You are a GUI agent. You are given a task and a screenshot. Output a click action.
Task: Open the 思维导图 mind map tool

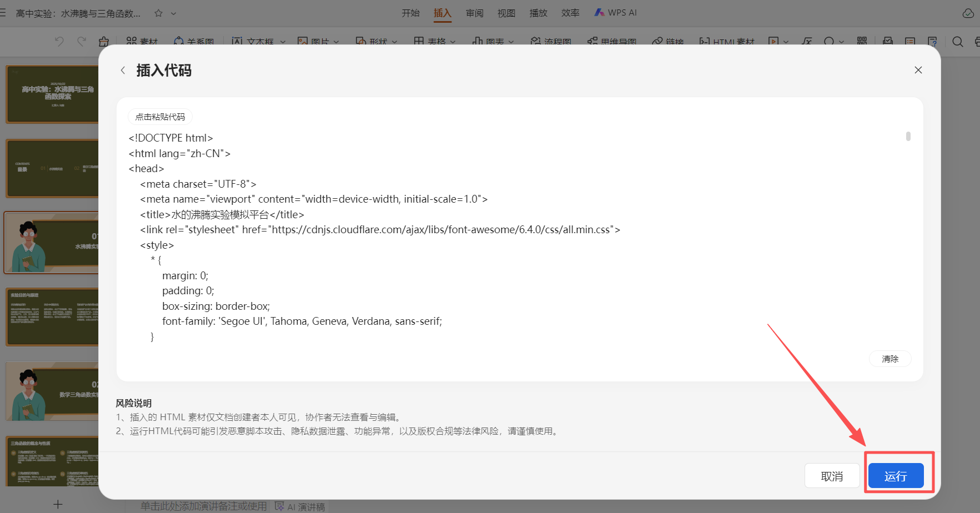coord(611,42)
